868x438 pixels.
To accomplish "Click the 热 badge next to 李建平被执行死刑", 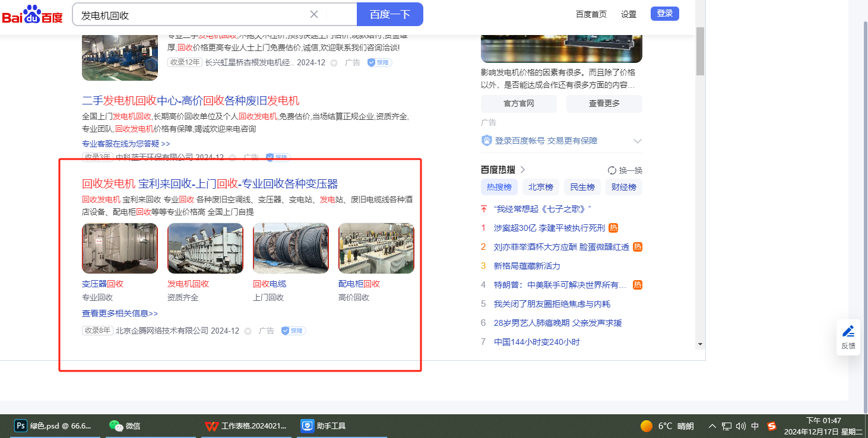I will (613, 228).
